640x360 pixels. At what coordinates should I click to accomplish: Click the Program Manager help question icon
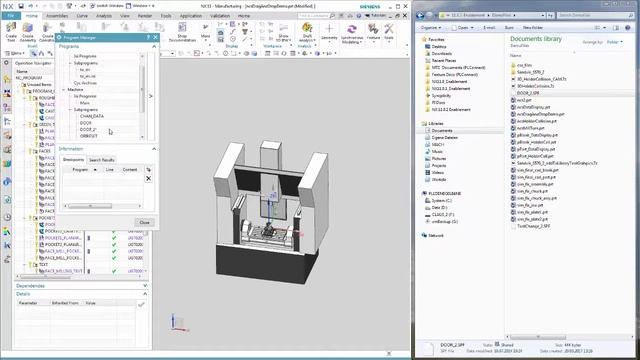(x=148, y=37)
